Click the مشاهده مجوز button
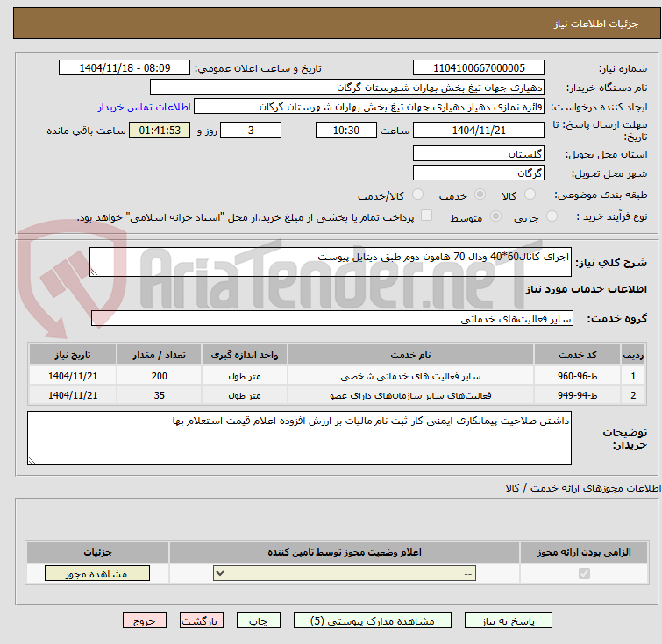The width and height of the screenshot is (662, 644). coord(97,574)
